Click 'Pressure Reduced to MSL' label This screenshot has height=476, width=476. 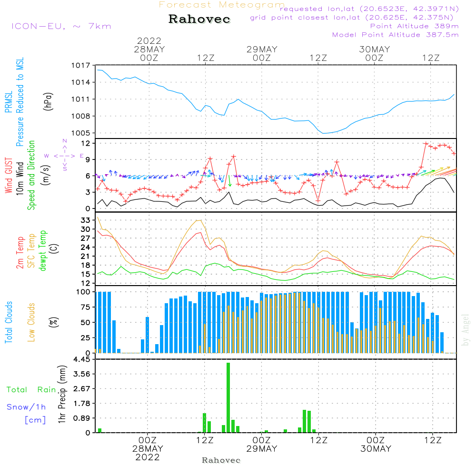pyautogui.click(x=20, y=102)
